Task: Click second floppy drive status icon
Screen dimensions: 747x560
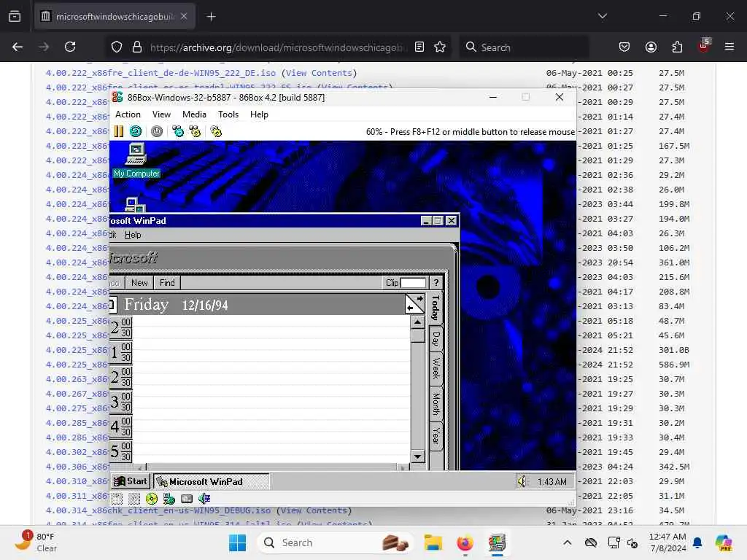Action: pos(134,499)
